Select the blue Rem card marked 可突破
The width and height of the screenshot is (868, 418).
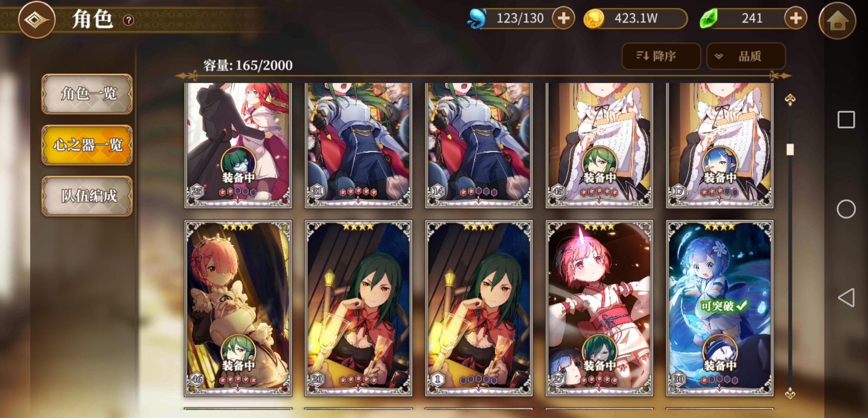pyautogui.click(x=719, y=308)
